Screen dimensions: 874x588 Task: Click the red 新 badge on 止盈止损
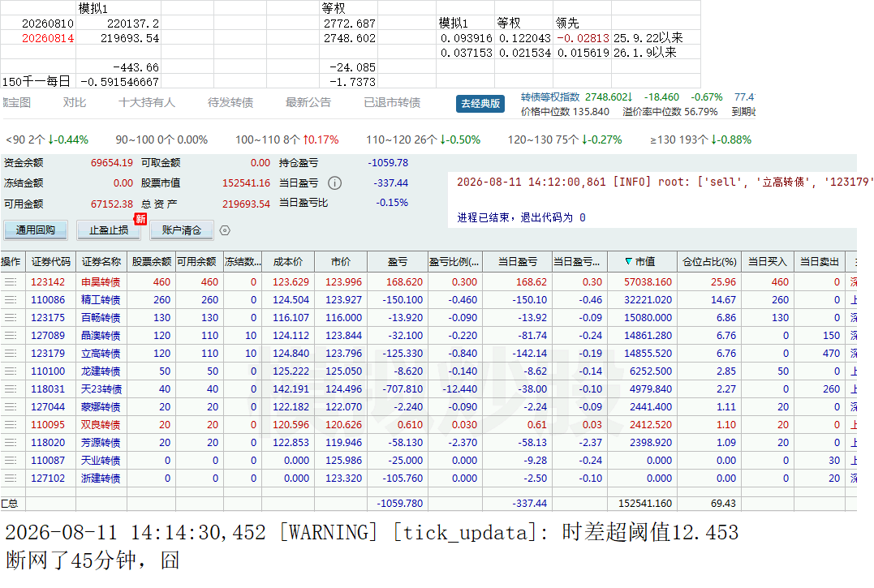tap(140, 219)
